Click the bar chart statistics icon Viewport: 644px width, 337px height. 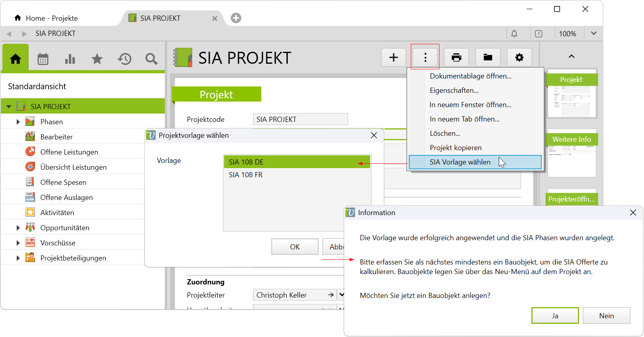[70, 59]
